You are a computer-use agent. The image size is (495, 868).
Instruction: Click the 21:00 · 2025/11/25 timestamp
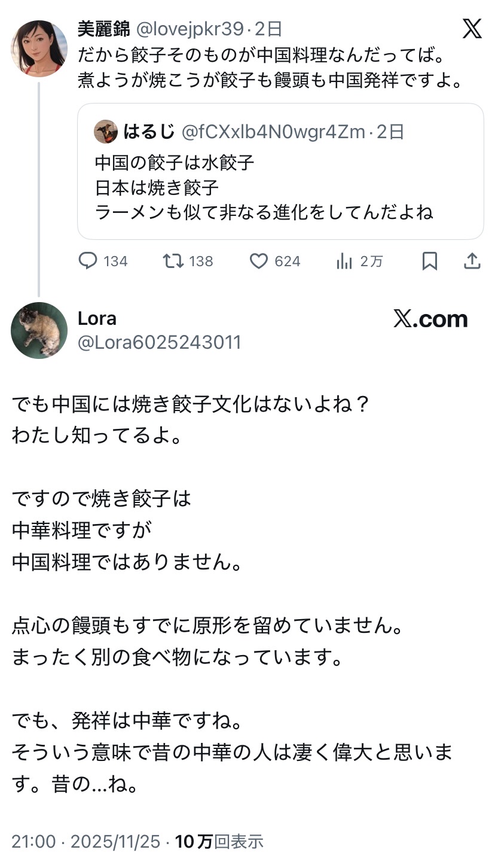86,842
